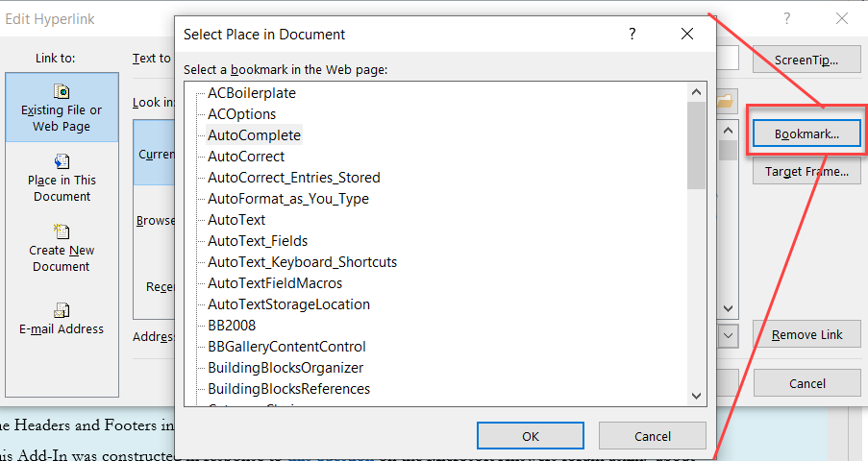Select E-mail Address link type icon
The image size is (868, 461).
coord(62,310)
